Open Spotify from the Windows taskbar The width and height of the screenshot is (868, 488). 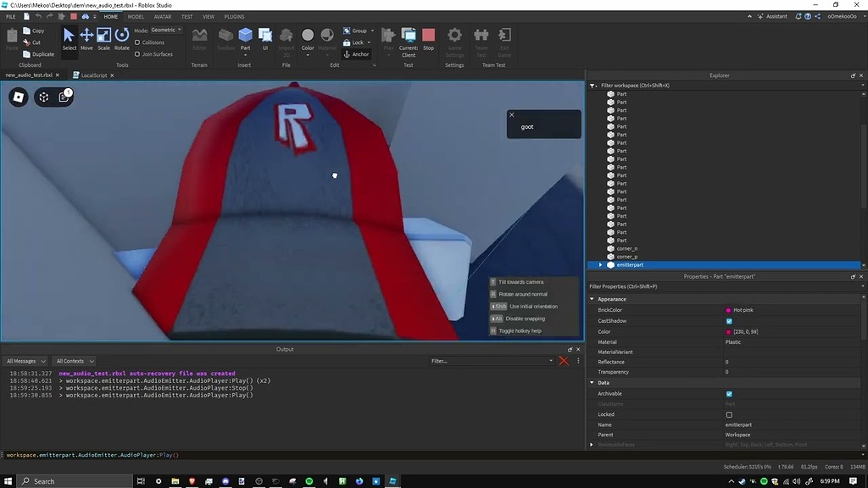click(x=309, y=481)
